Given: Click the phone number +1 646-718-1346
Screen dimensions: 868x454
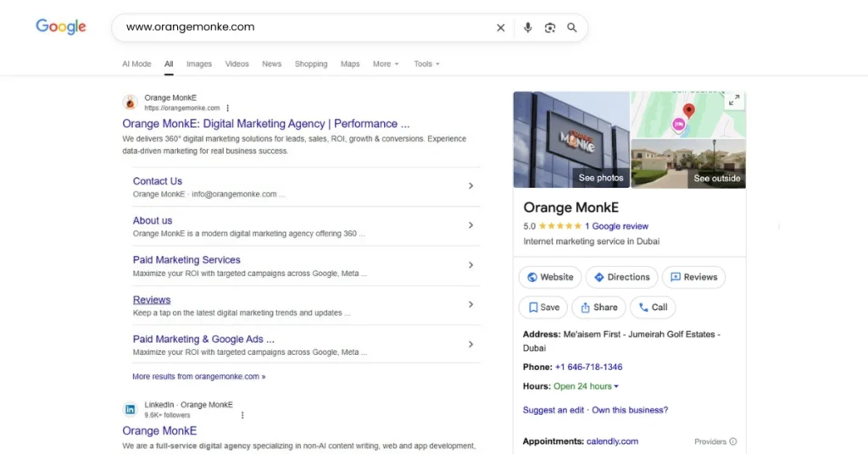Looking at the screenshot, I should coord(588,368).
